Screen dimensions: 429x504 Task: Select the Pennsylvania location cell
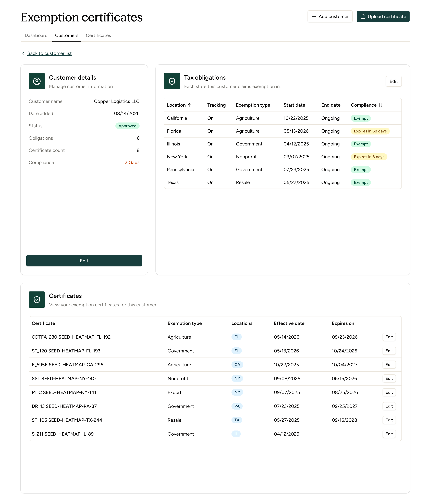180,170
